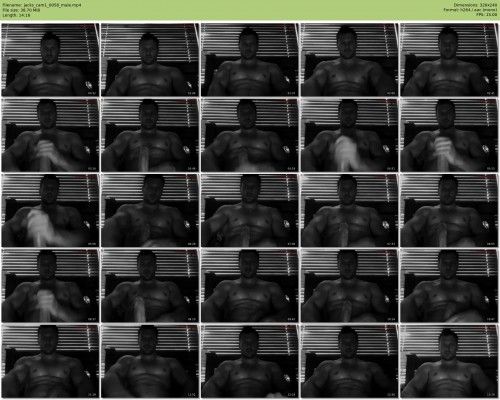This screenshot has height=400, width=500.
Task: Select the first thumbnail in the bottom row
Action: coord(50,361)
